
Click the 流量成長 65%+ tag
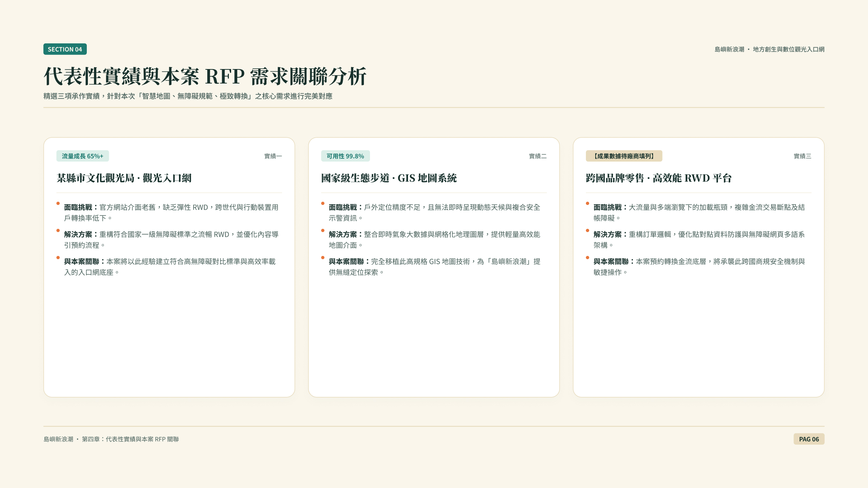click(82, 156)
